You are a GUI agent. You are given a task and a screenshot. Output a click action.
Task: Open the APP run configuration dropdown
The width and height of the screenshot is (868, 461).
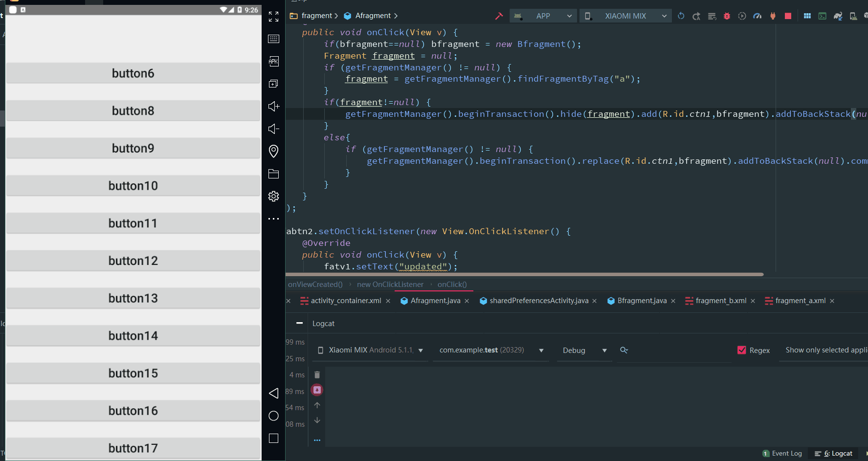click(x=543, y=16)
